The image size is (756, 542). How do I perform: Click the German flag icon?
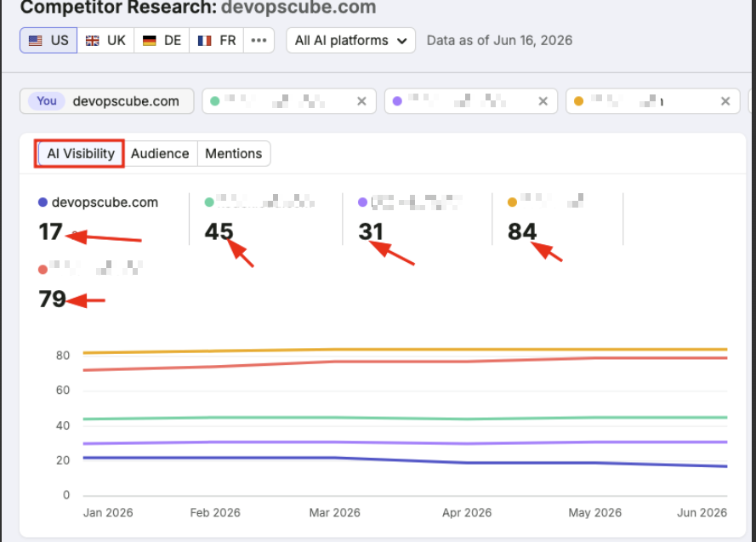[150, 41]
